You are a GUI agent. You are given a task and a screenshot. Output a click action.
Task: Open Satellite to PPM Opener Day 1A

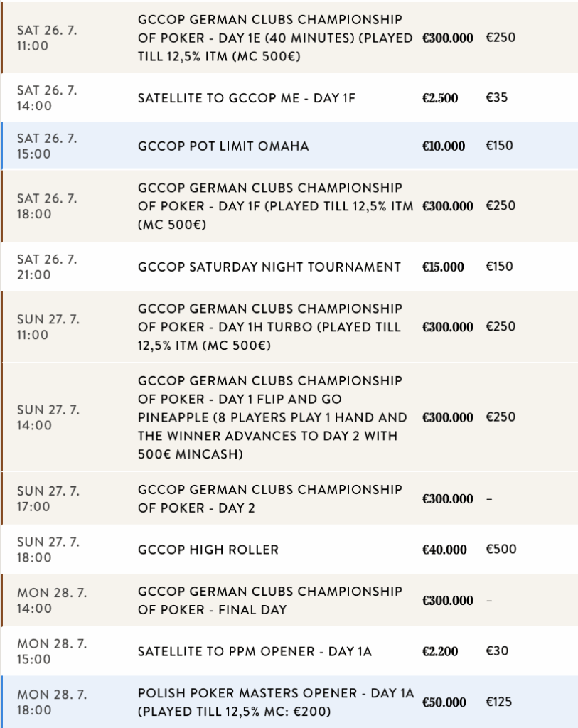(x=255, y=651)
